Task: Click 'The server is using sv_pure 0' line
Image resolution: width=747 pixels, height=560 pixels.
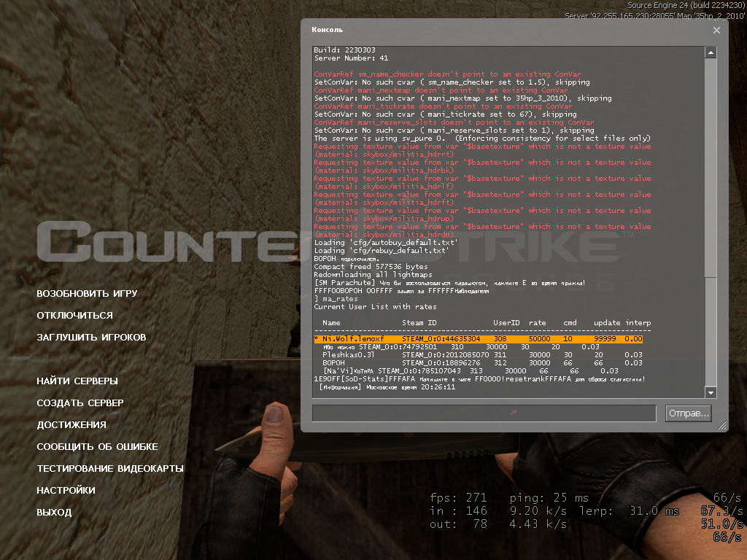Action: (x=482, y=138)
